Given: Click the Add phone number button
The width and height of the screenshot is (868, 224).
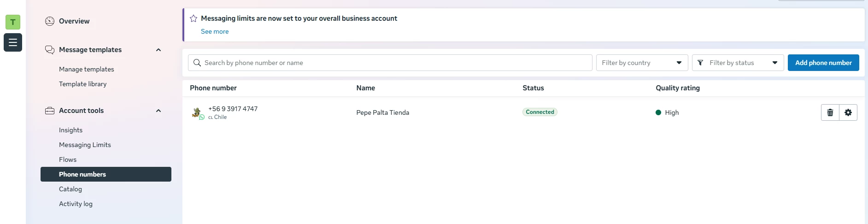Looking at the screenshot, I should point(823,63).
